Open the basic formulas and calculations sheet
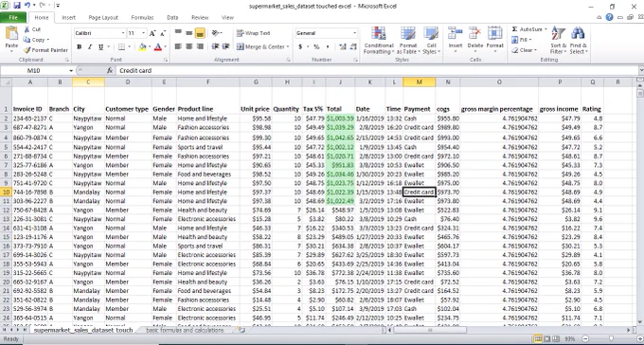The image size is (644, 345). [185, 330]
